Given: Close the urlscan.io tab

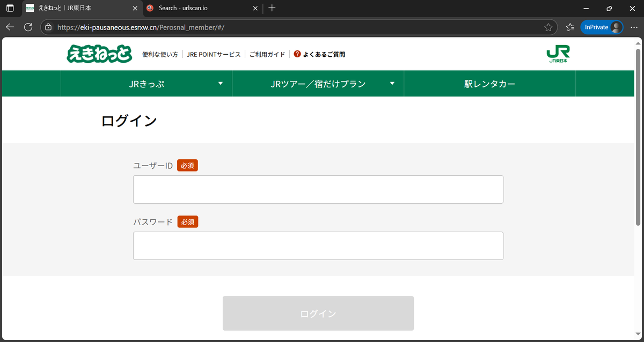Looking at the screenshot, I should [x=255, y=8].
